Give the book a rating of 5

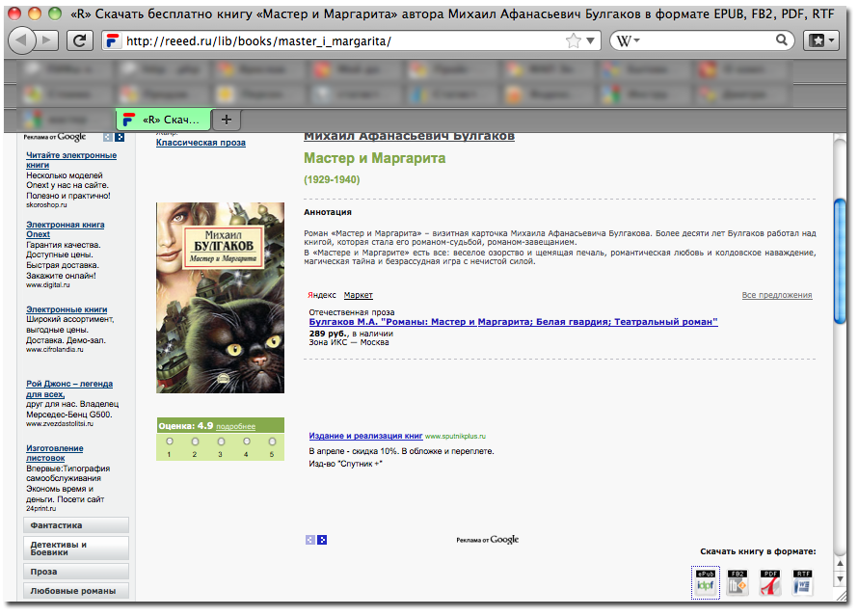(272, 442)
